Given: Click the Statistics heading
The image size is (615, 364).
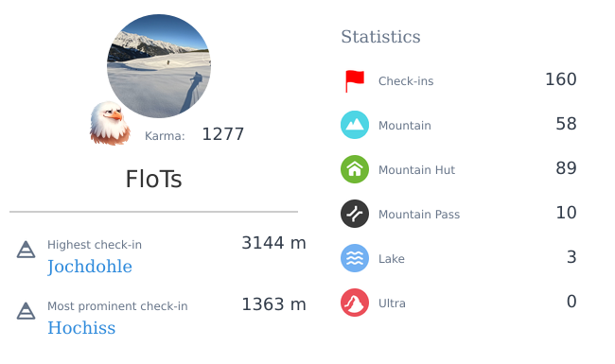Looking at the screenshot, I should (380, 37).
